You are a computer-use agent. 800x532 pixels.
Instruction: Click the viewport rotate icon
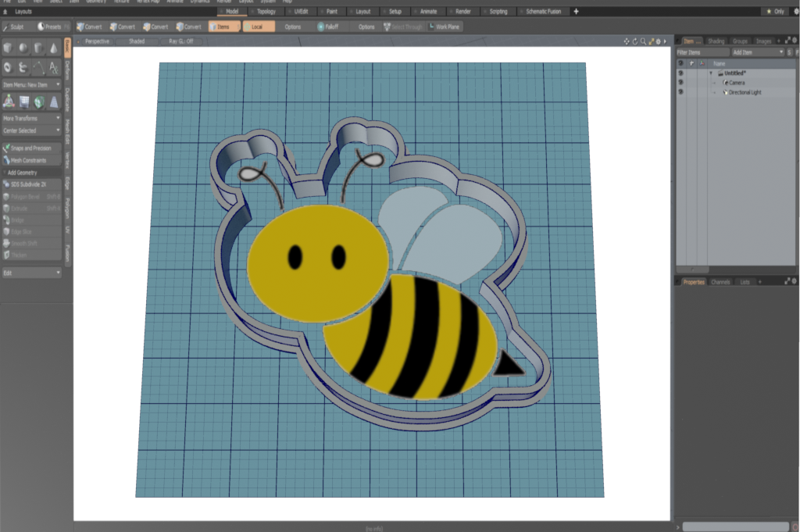pos(634,41)
